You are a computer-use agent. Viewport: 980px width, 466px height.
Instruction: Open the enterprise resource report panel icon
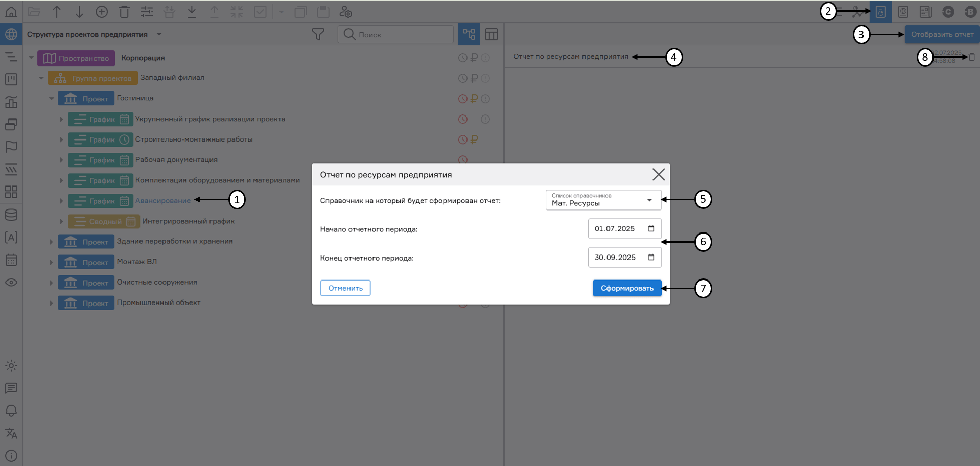point(880,12)
